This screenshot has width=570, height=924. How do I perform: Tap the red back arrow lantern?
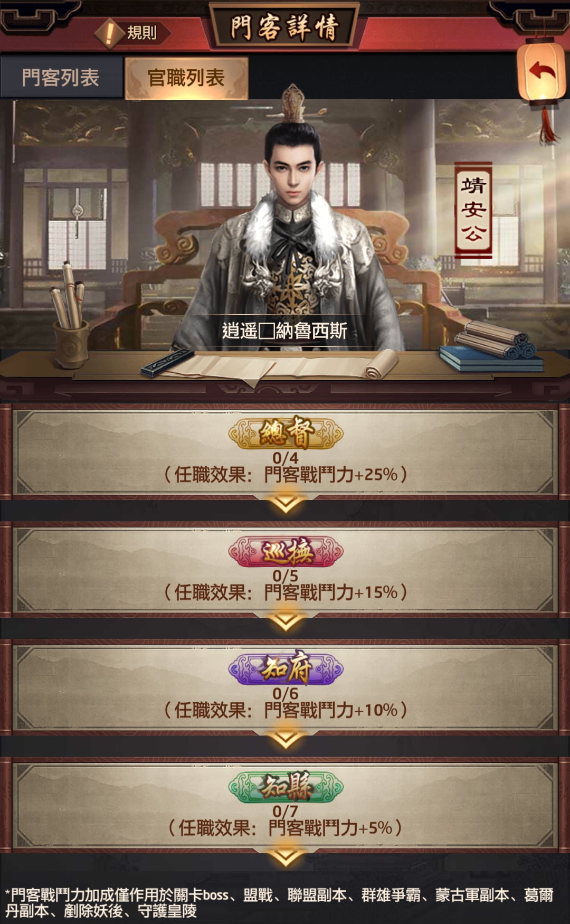pyautogui.click(x=541, y=71)
